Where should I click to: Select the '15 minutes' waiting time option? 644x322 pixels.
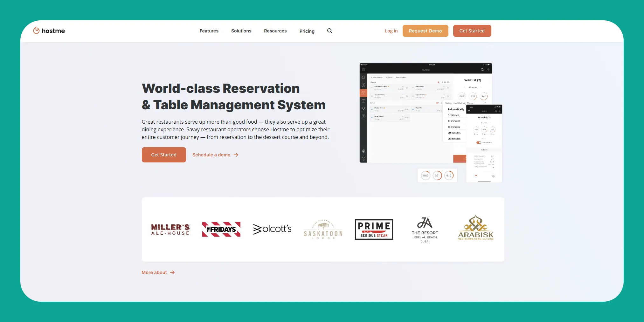(454, 127)
